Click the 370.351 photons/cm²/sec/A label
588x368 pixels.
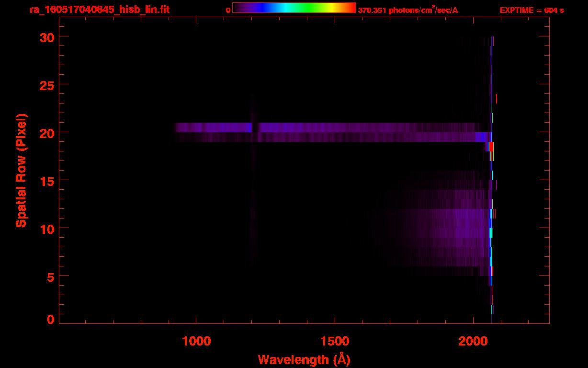408,10
